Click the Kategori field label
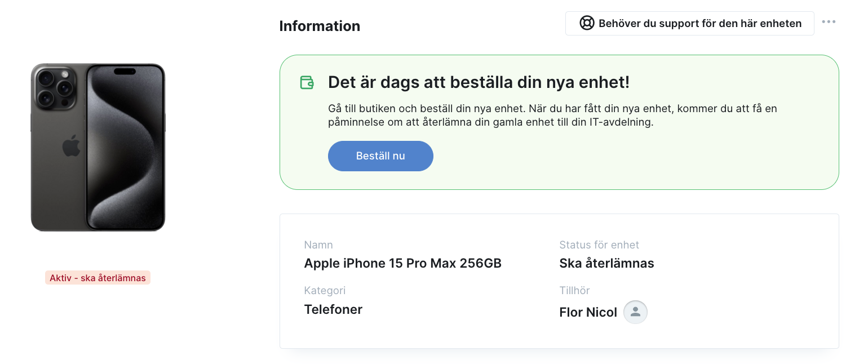Screen dimensions: 868x364 tap(325, 291)
